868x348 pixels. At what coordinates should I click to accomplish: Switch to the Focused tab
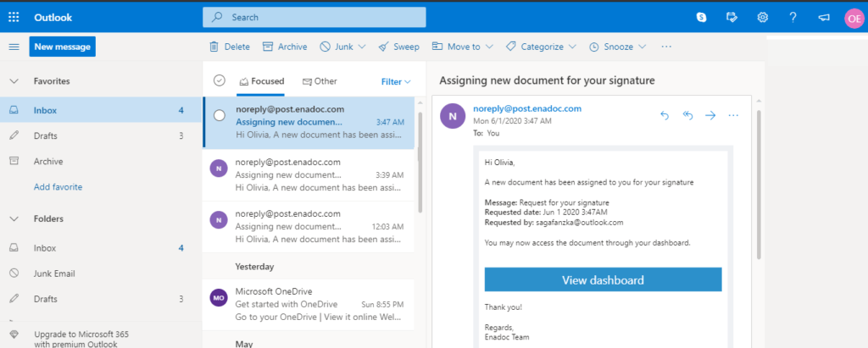[261, 81]
